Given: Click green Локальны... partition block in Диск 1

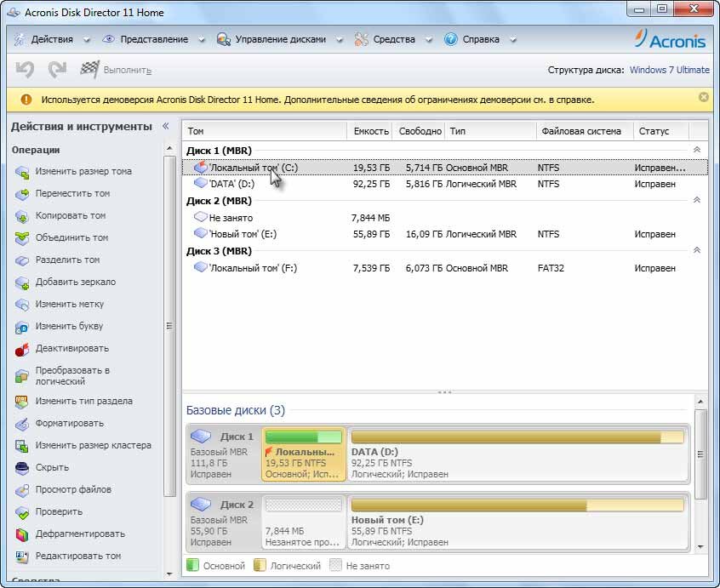Looking at the screenshot, I should point(304,454).
